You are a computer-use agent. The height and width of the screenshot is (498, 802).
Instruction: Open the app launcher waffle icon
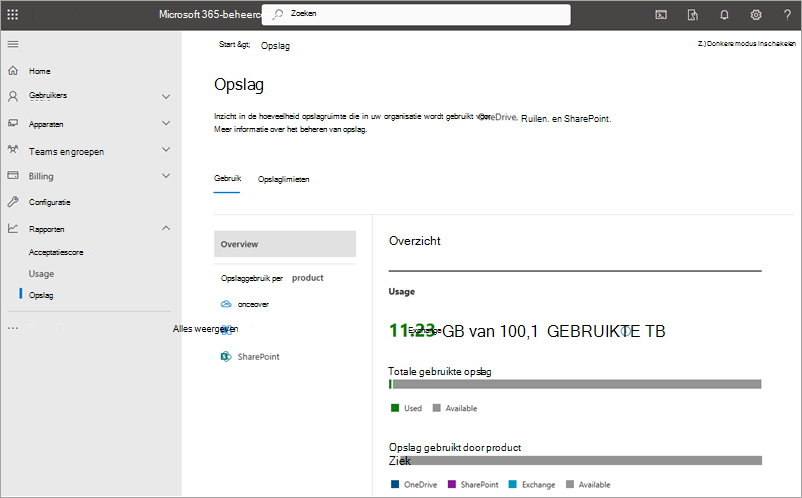(13, 14)
